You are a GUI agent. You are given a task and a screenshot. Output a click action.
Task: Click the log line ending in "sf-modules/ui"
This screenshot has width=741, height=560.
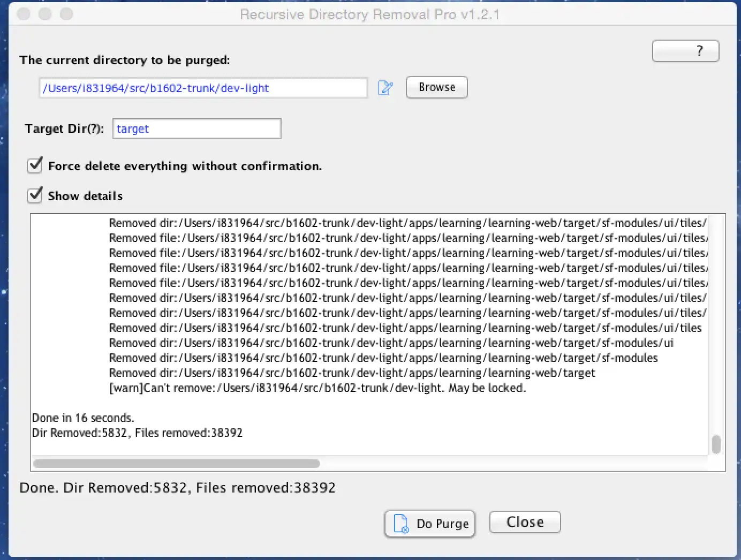[x=391, y=343]
